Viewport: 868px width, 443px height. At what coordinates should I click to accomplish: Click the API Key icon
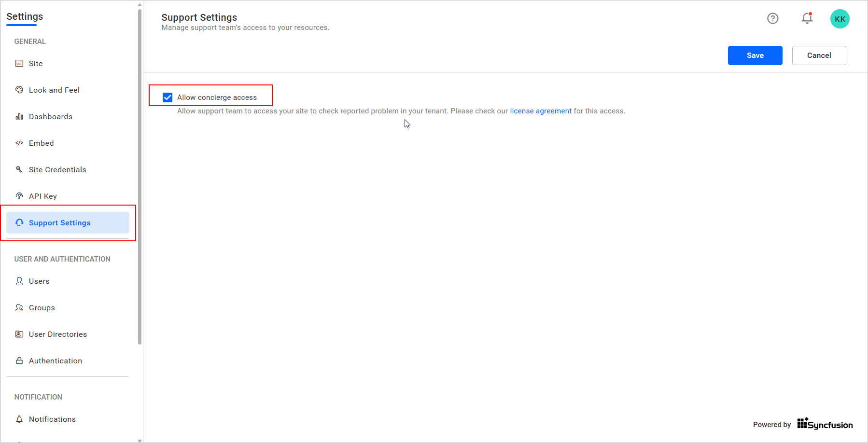point(19,196)
